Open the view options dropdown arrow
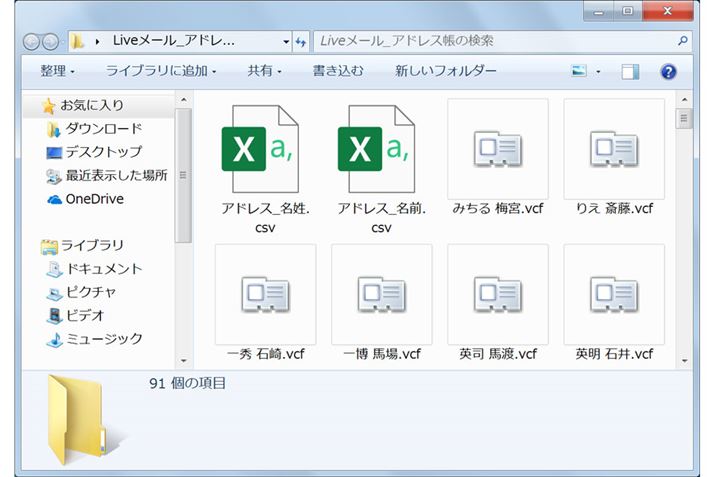 [598, 72]
